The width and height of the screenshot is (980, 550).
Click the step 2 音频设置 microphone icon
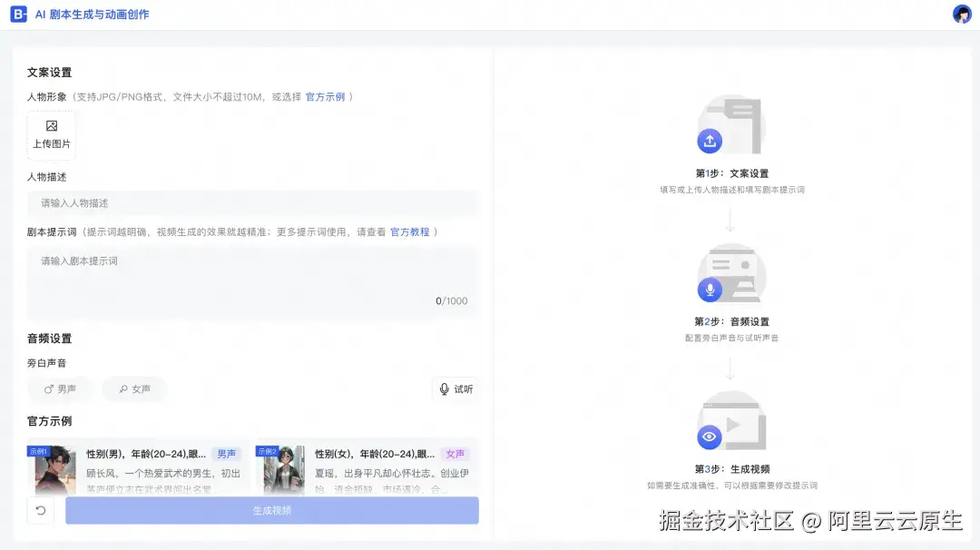710,288
